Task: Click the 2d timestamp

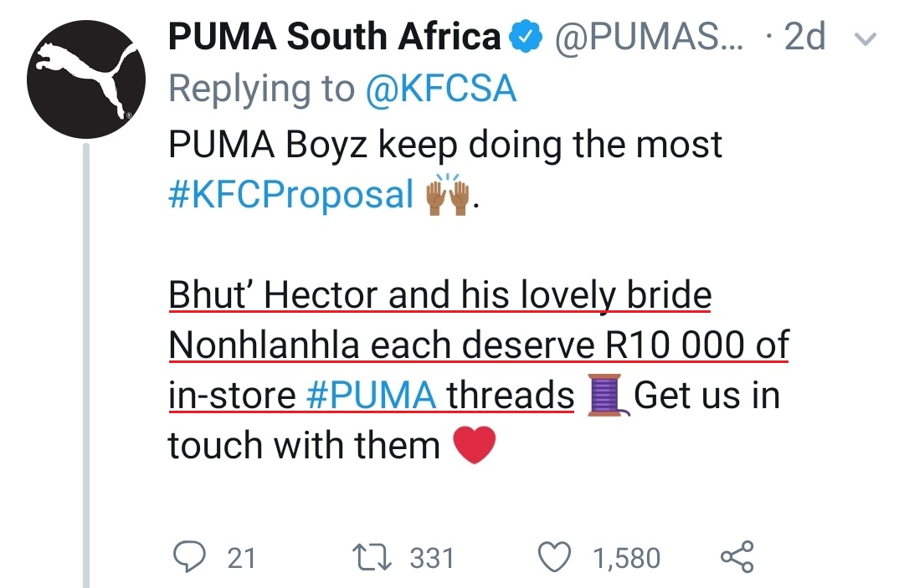Action: (x=804, y=38)
